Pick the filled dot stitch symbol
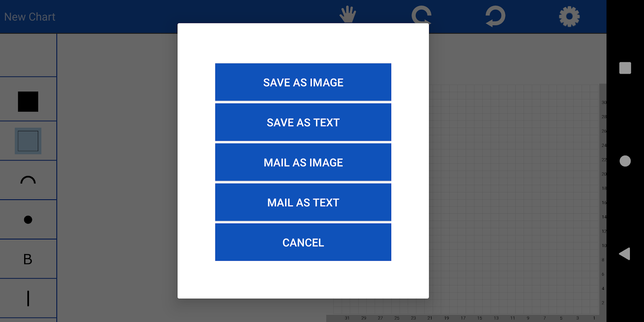The width and height of the screenshot is (644, 322). coord(28,219)
